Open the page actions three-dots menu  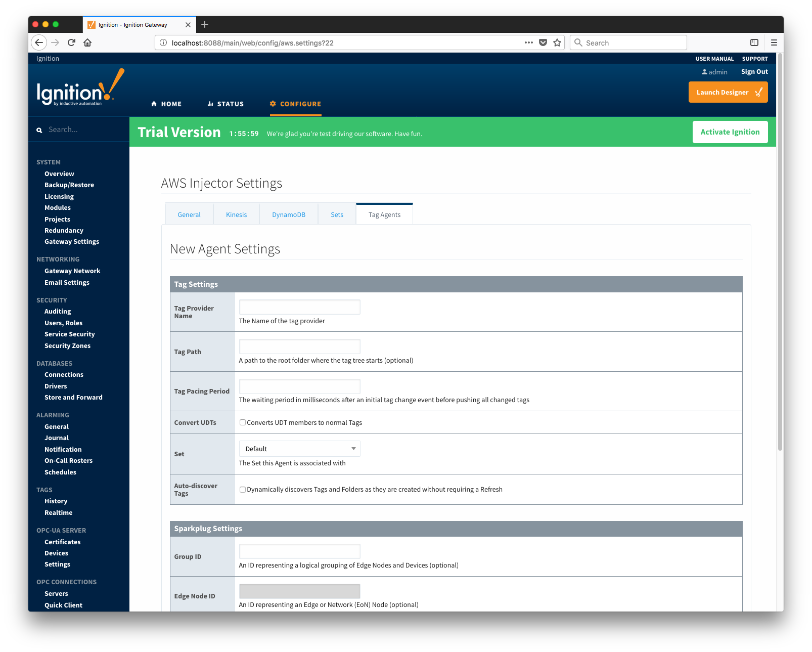point(529,42)
